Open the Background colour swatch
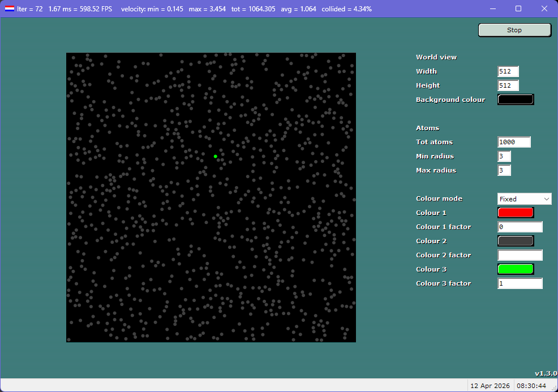 click(515, 100)
